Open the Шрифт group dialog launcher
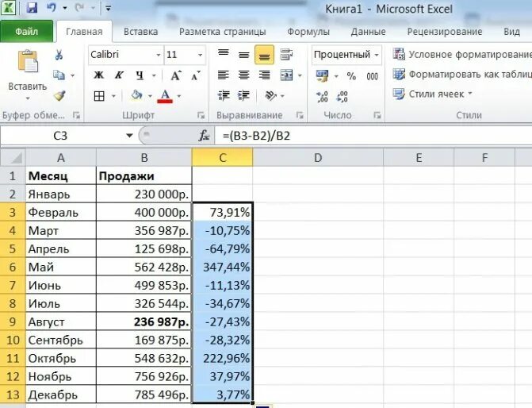 tap(201, 116)
